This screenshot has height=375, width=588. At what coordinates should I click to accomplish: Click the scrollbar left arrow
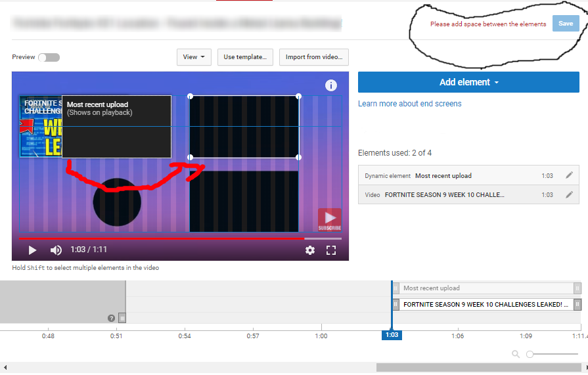(x=5, y=368)
